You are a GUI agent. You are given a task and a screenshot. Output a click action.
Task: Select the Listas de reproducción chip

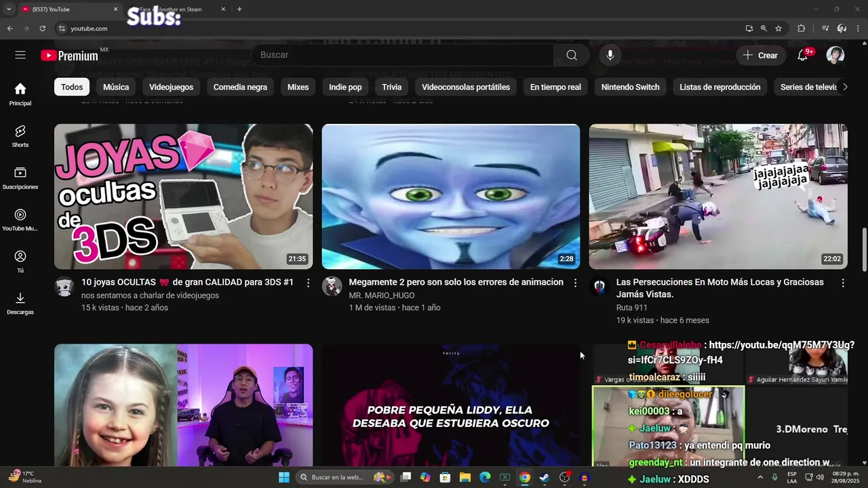pyautogui.click(x=720, y=87)
